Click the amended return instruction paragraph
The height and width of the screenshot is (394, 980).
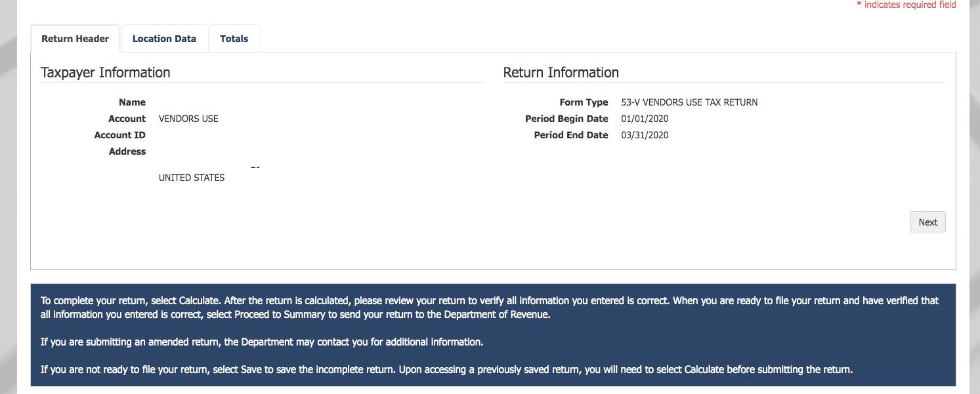pyautogui.click(x=262, y=342)
